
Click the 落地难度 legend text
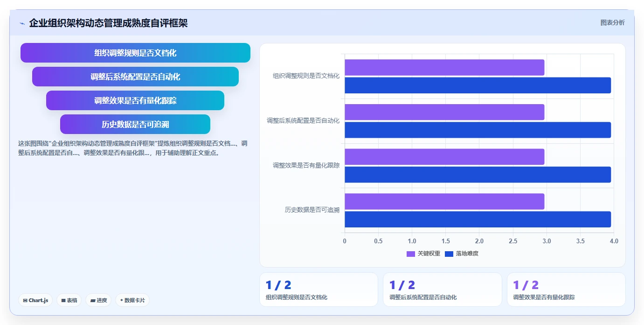pos(467,254)
